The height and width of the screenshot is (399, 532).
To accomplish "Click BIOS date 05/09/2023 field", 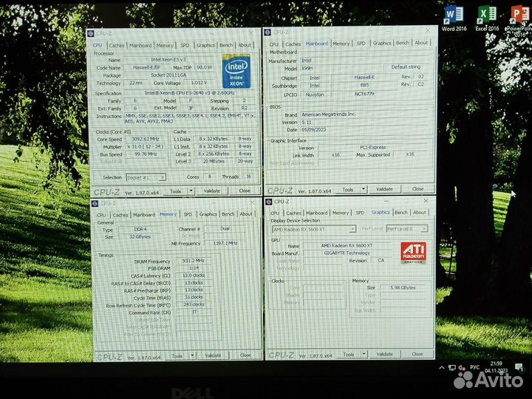I will click(x=365, y=129).
